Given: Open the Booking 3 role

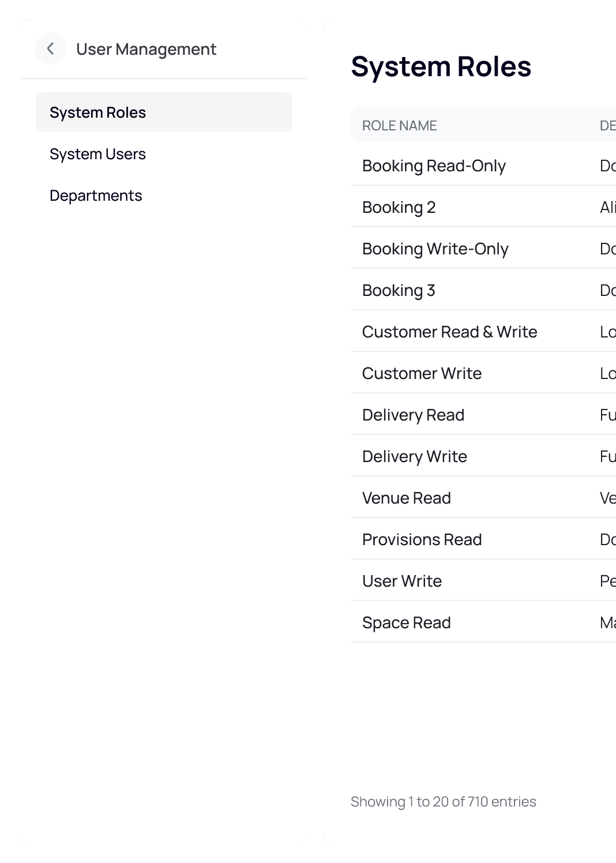Looking at the screenshot, I should pos(398,290).
